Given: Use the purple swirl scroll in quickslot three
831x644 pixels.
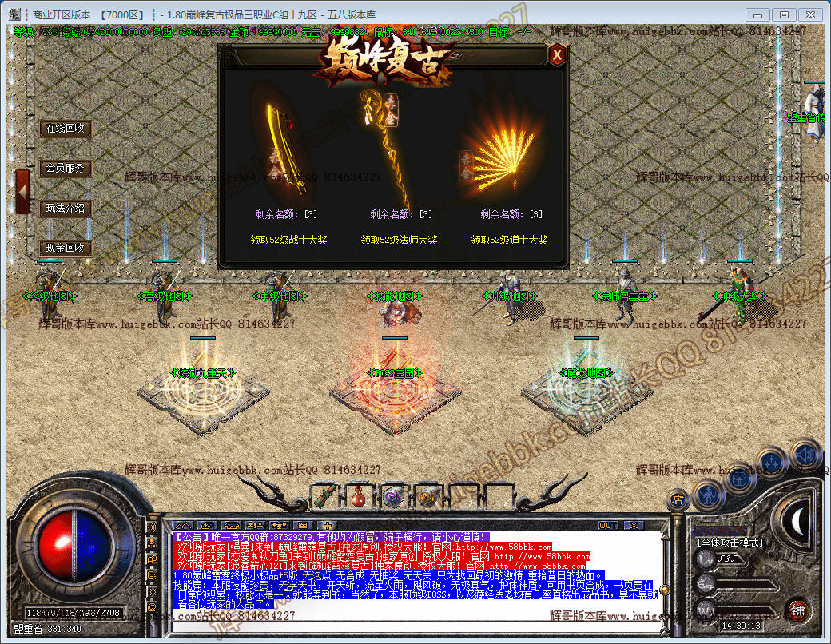Looking at the screenshot, I should click(395, 497).
